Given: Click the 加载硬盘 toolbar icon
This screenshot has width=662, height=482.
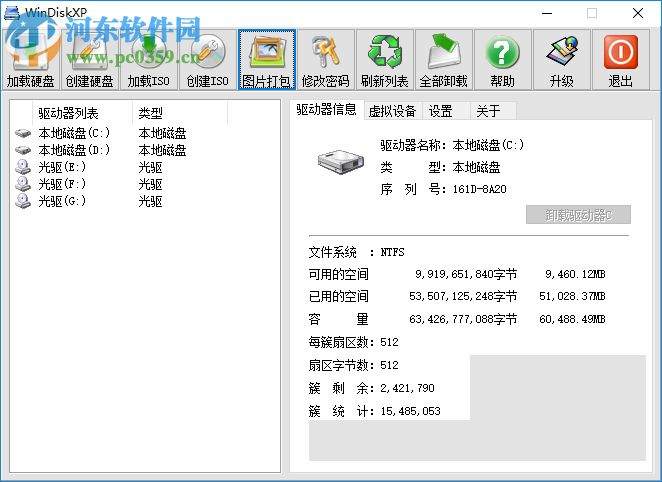Looking at the screenshot, I should pos(30,60).
